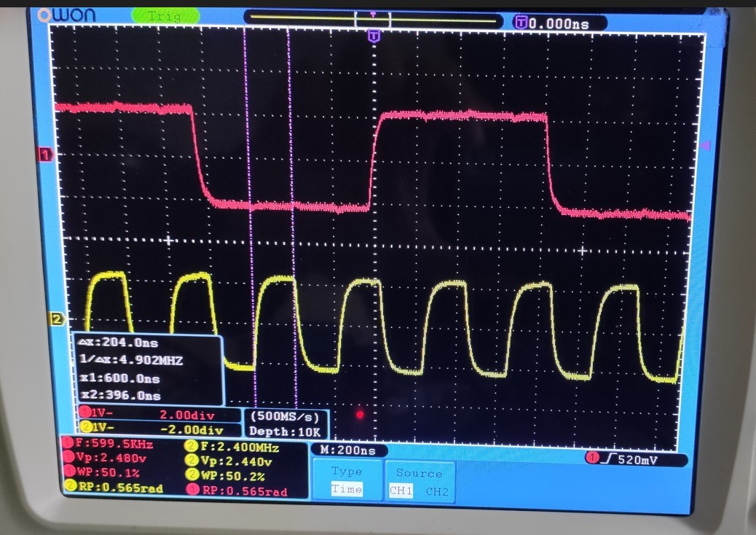This screenshot has width=756, height=535.
Task: Select the CH2 1V -2.00div scale row
Action: [159, 428]
